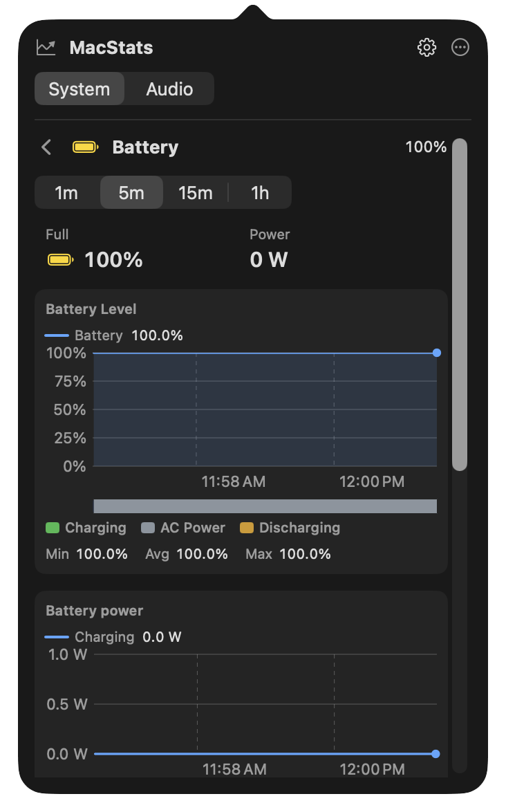Click the 50% axis label
506x812 pixels.
pyautogui.click(x=70, y=409)
